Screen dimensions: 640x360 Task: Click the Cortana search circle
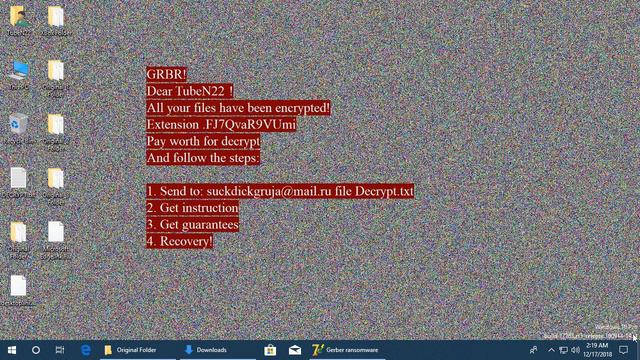[36, 350]
